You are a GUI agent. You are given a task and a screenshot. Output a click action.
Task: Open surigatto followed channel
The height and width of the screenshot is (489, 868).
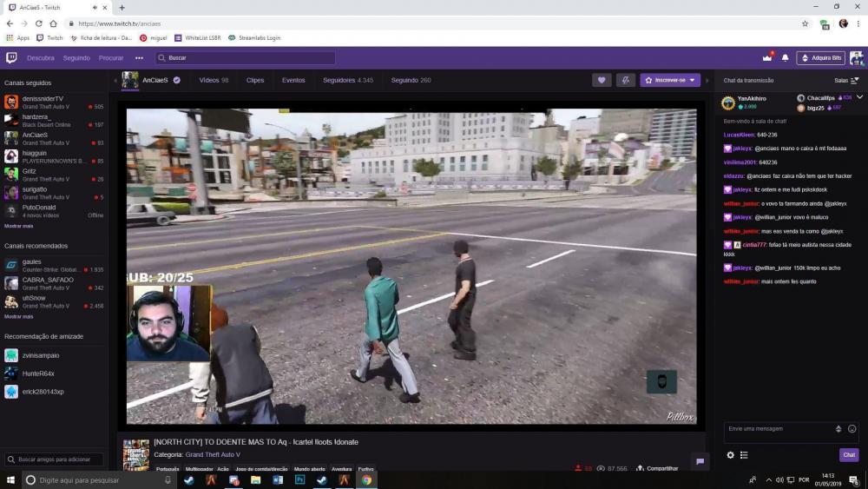pyautogui.click(x=54, y=193)
